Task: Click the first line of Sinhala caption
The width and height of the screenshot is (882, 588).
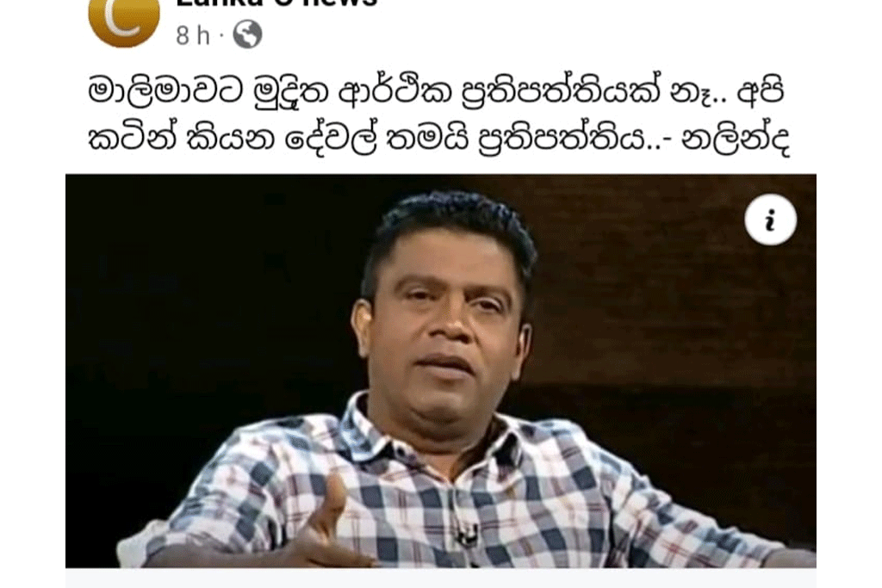Action: 437,91
